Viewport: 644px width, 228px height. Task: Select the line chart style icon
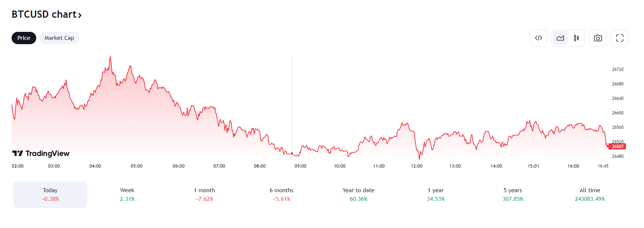click(560, 38)
